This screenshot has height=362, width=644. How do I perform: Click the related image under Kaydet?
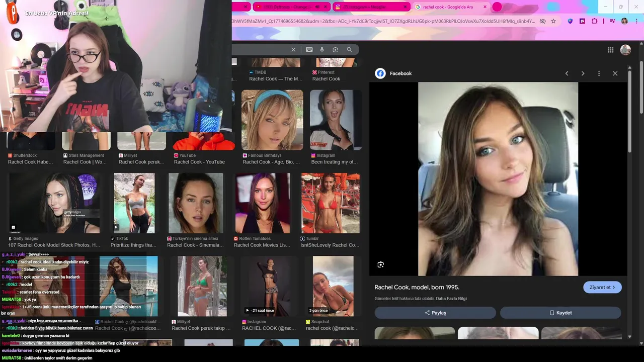[x=582, y=333]
